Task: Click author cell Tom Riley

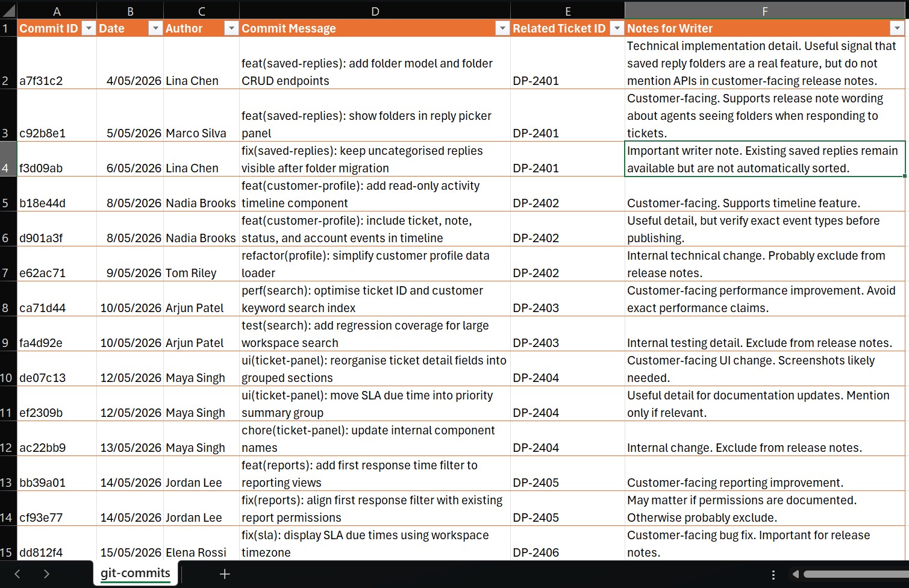Action: (201, 264)
